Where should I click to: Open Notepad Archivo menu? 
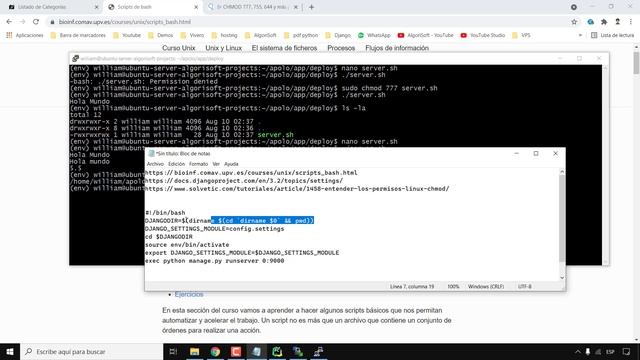tap(155, 164)
